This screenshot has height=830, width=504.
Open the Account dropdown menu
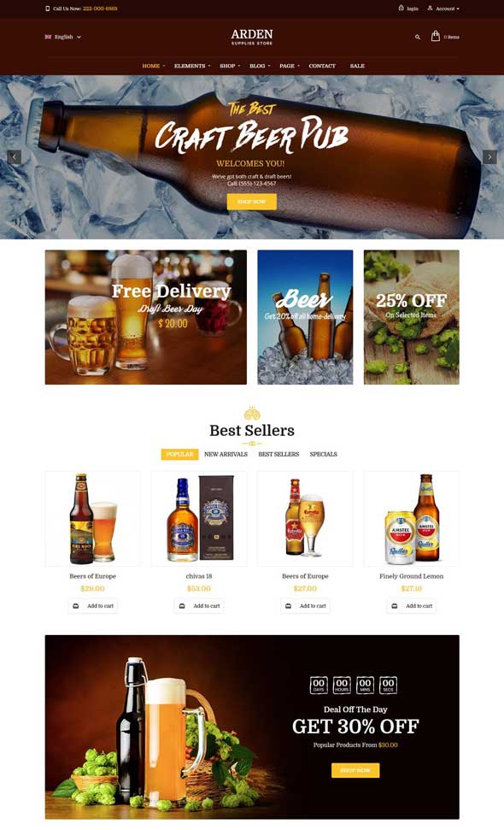pyautogui.click(x=443, y=9)
